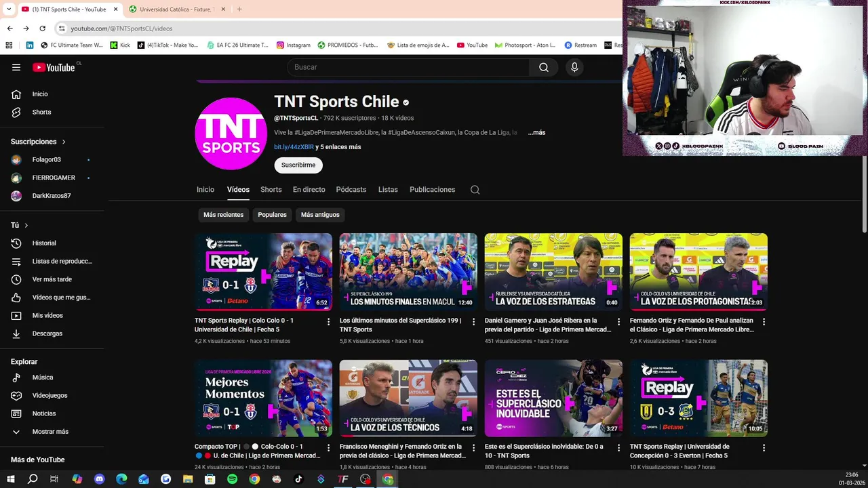This screenshot has height=488, width=868.
Task: Open options for Daniel Garnero y Juan José Ribera video
Action: click(618, 322)
